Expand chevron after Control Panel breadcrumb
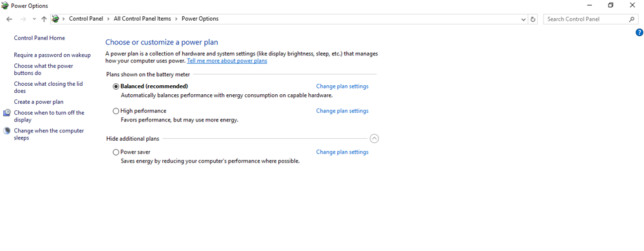This screenshot has width=644, height=251. (x=108, y=19)
